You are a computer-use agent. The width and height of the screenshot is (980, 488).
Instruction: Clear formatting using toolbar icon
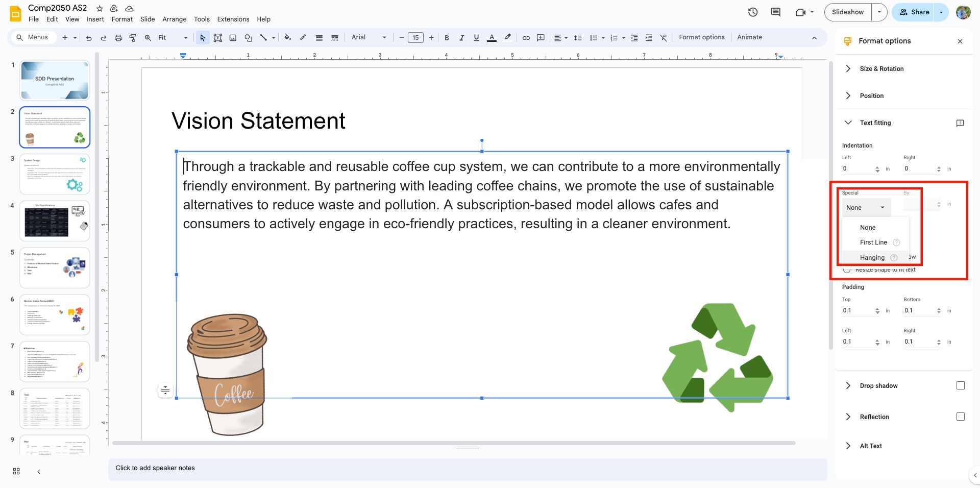tap(664, 38)
